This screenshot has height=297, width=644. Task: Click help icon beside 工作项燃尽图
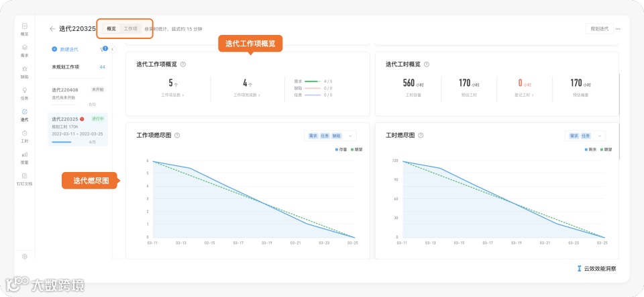click(x=177, y=135)
